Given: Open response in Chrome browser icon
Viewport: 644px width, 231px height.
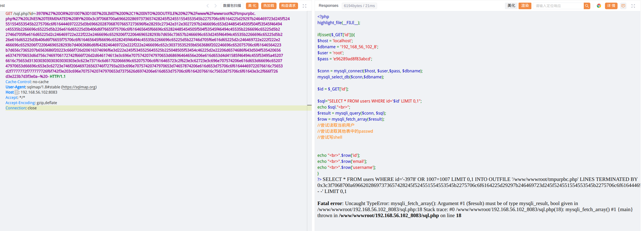Looking at the screenshot, I should click(x=599, y=6).
